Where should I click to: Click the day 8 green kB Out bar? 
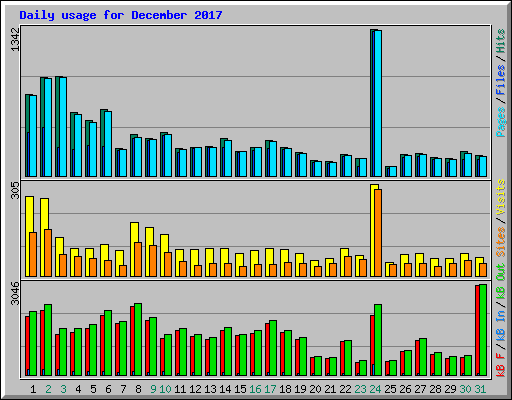[x=138, y=339]
